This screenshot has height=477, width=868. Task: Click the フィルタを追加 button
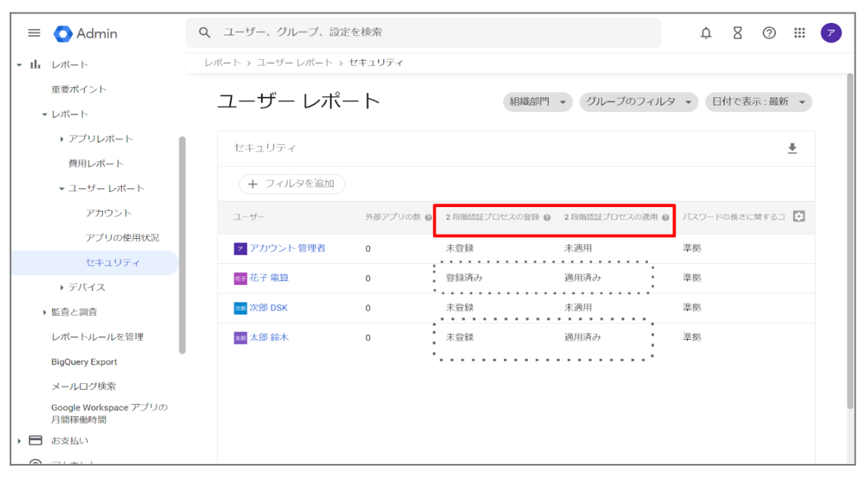click(x=291, y=184)
